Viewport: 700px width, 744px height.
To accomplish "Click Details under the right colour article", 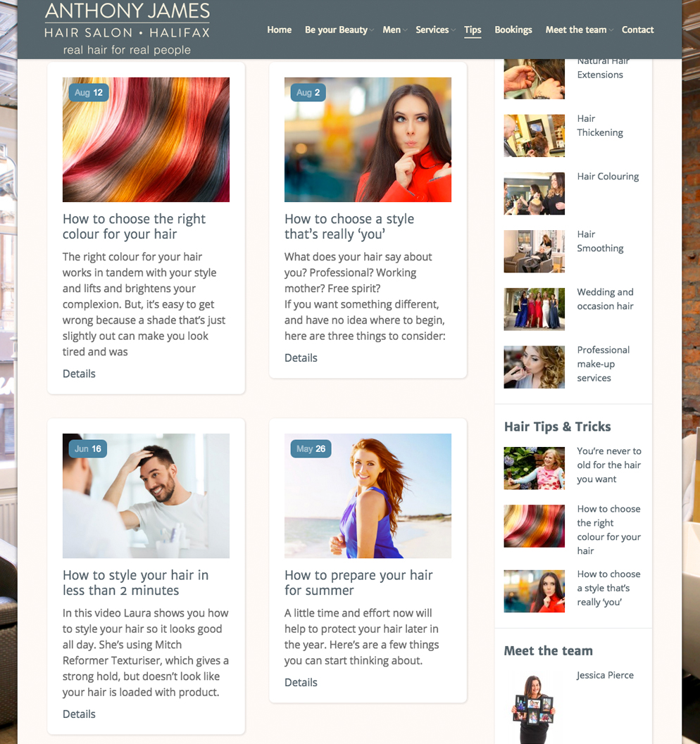I will coord(79,374).
